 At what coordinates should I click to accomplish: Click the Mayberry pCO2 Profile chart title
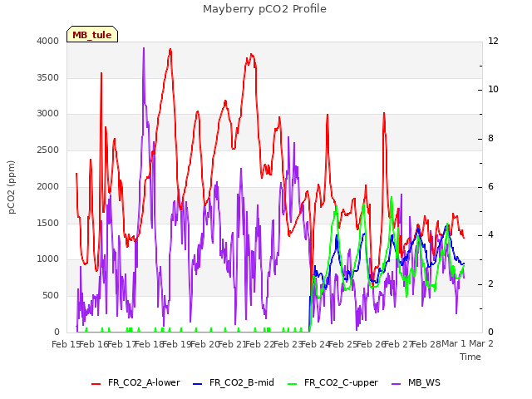click(264, 9)
